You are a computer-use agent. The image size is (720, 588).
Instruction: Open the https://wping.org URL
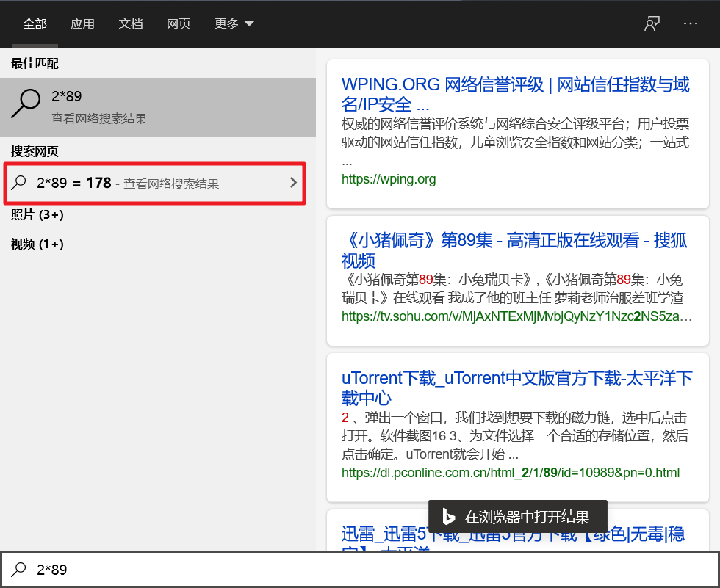(389, 179)
